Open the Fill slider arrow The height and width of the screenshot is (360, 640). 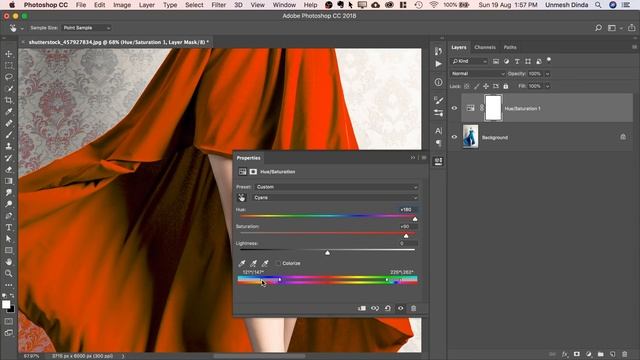pos(547,86)
